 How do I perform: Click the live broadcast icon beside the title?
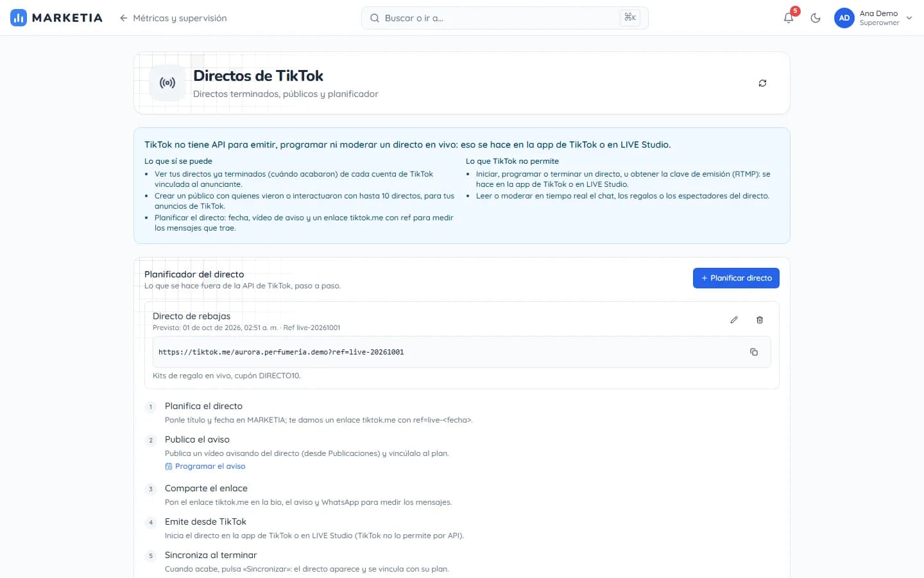167,83
